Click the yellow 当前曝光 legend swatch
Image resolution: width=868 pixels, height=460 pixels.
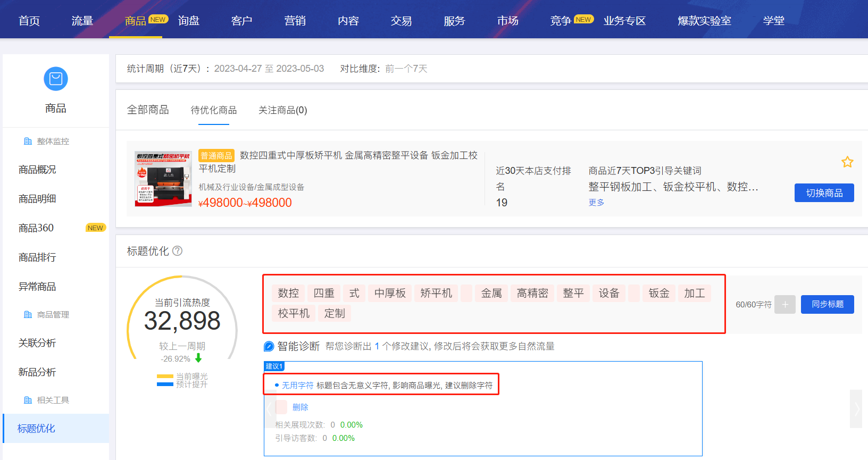point(165,377)
